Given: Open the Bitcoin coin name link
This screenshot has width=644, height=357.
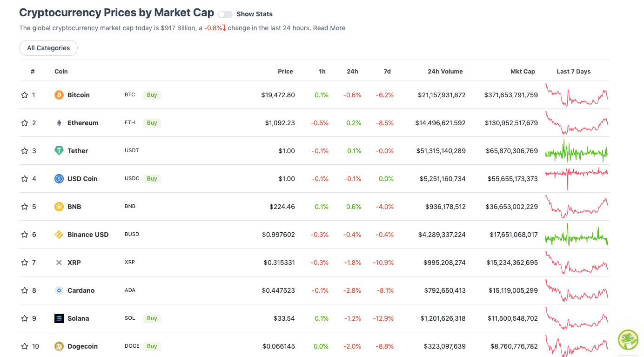Looking at the screenshot, I should (x=79, y=95).
